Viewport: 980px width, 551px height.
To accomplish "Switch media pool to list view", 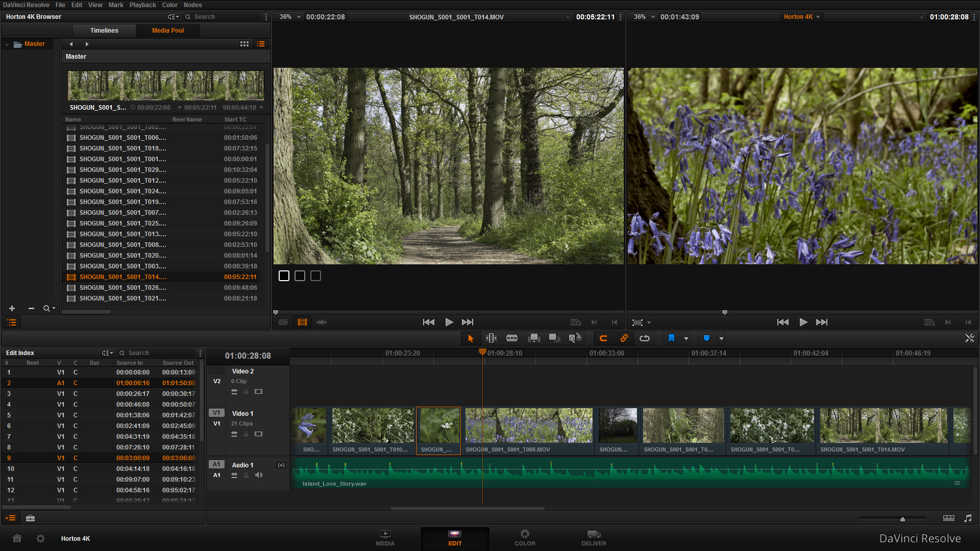I will pyautogui.click(x=261, y=44).
